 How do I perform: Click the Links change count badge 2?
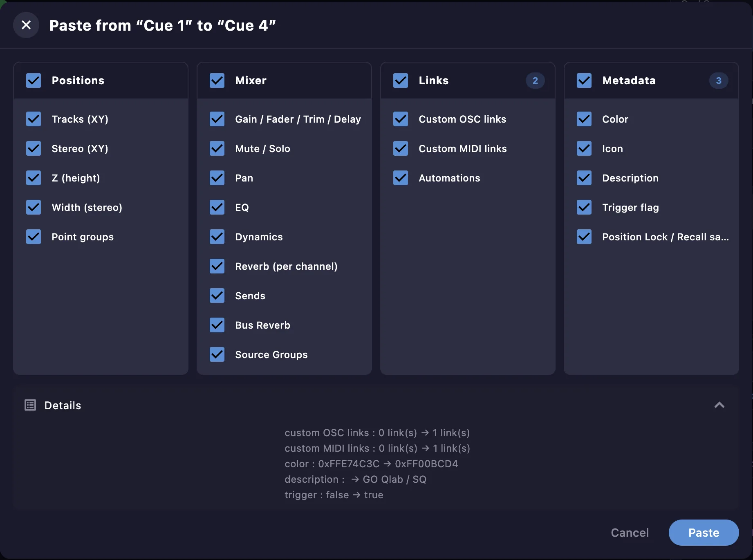[535, 81]
